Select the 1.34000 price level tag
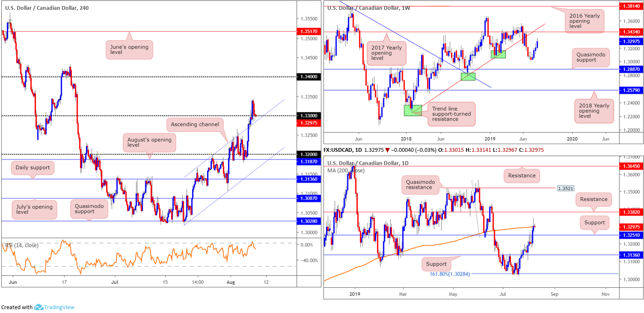644x313 pixels. point(309,77)
